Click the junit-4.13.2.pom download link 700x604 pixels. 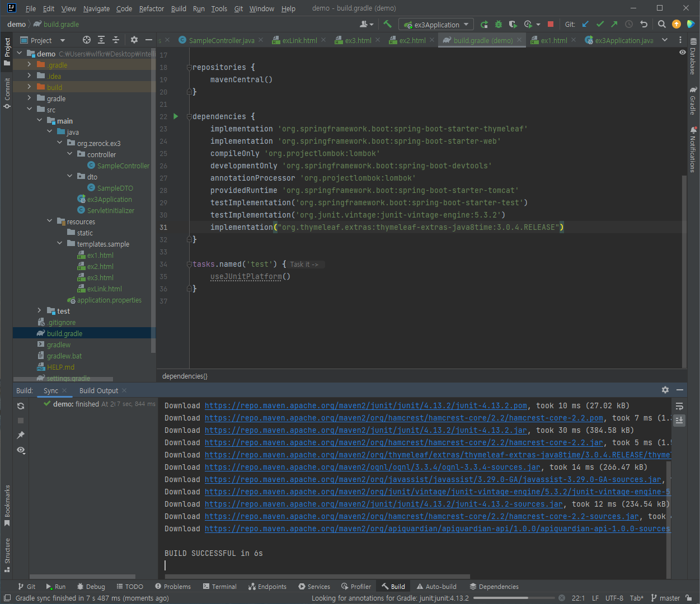coord(365,405)
